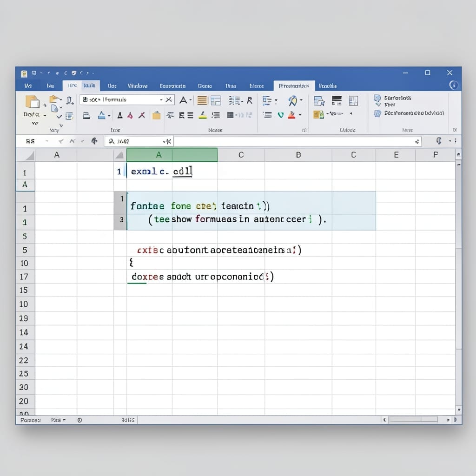Click the bullet list icon next to highlighter
This screenshot has width=476, height=476.
click(216, 115)
